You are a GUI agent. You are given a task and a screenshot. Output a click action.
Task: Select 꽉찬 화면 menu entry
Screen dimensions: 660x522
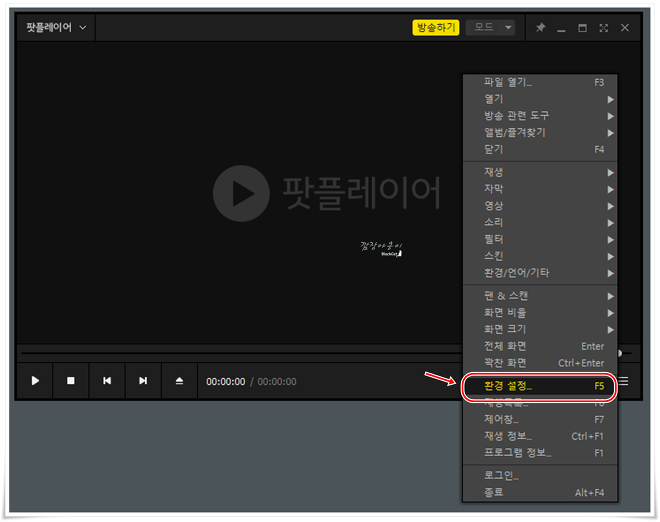(540, 363)
